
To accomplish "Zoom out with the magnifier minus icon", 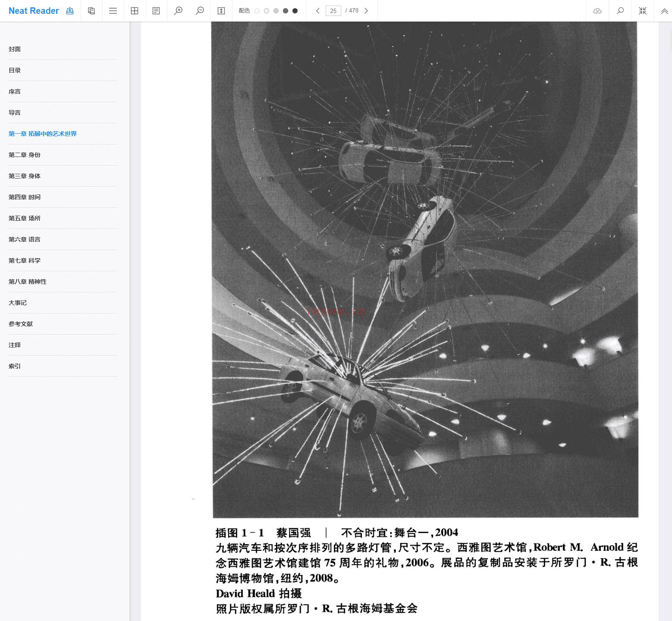I will coord(200,11).
